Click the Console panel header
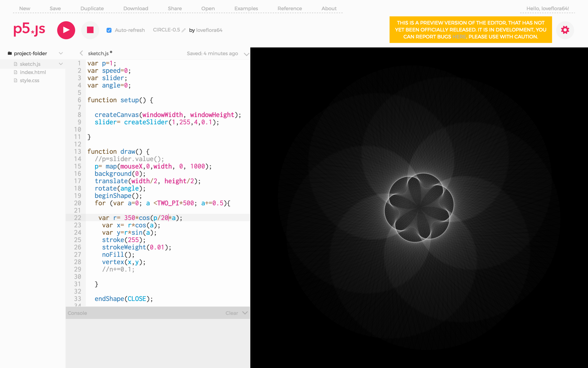Screen dimensions: 588x368 (158, 313)
